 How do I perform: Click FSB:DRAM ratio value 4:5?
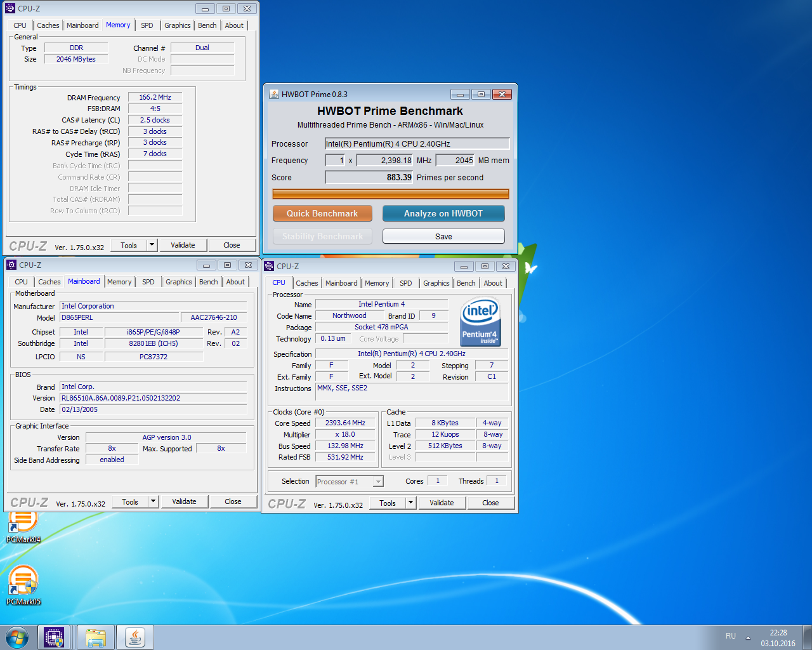click(x=155, y=109)
